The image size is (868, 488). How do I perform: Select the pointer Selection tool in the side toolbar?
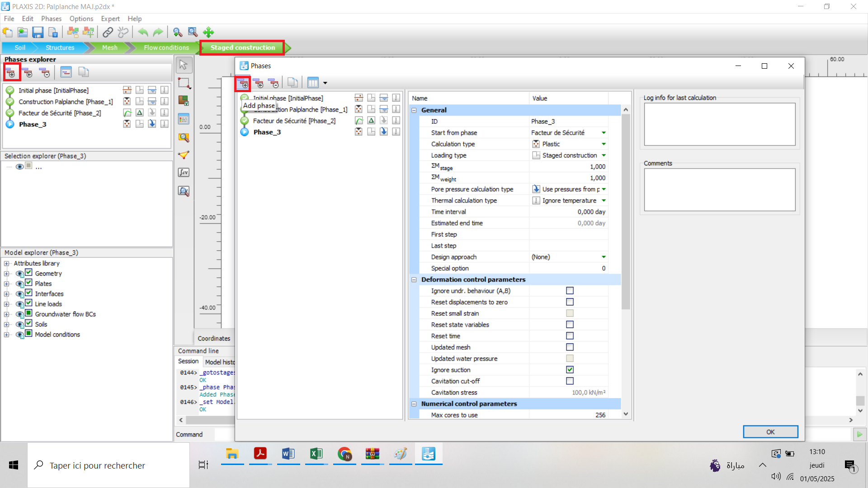click(184, 65)
